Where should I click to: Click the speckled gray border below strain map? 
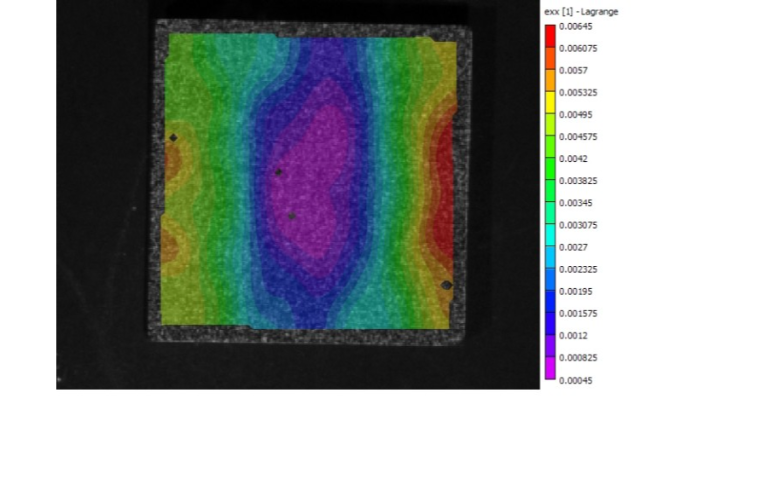pyautogui.click(x=310, y=335)
